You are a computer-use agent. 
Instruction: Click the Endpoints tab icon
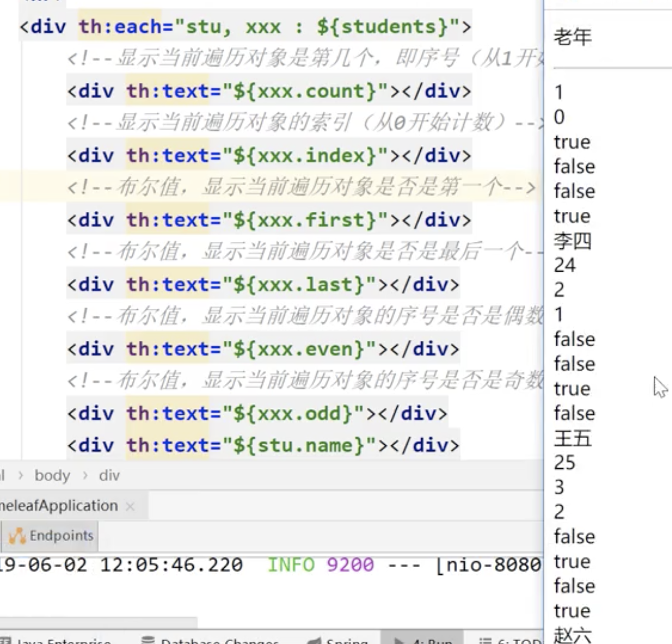tap(17, 536)
